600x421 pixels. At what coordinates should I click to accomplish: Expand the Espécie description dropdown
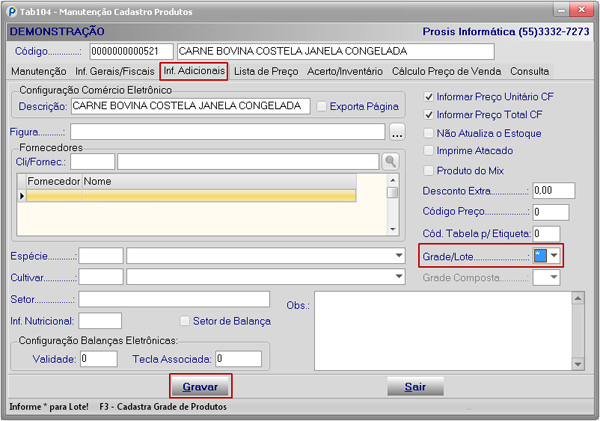(x=399, y=255)
